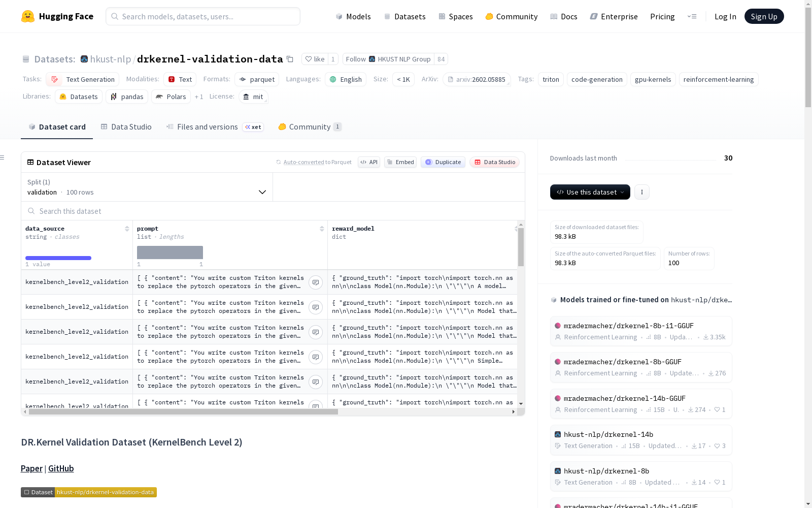Click the table vertical scrollbar thumb
This screenshot has width=812, height=508.
point(521,247)
